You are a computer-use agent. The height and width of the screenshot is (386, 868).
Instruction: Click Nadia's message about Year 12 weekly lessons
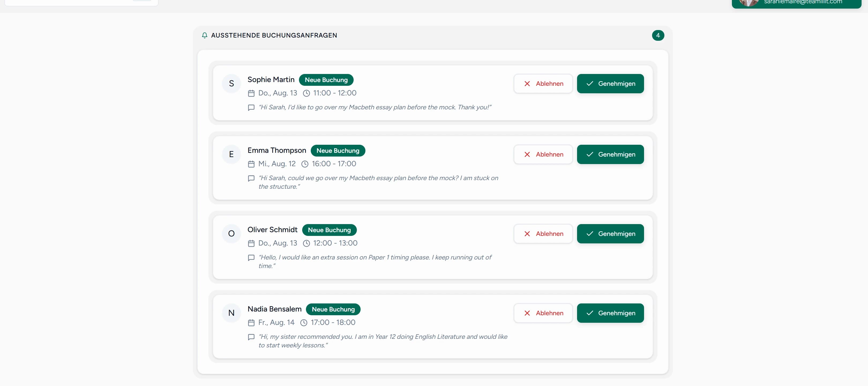(x=383, y=341)
